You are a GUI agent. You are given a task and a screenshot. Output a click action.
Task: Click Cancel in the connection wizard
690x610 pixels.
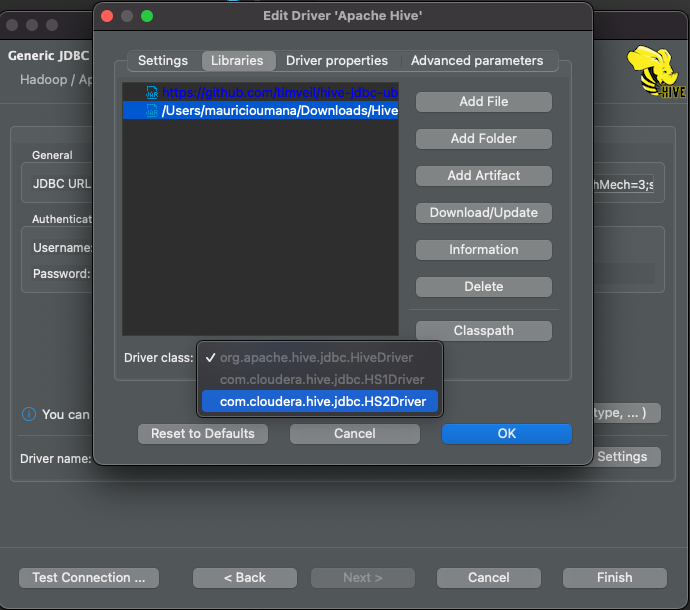(489, 577)
